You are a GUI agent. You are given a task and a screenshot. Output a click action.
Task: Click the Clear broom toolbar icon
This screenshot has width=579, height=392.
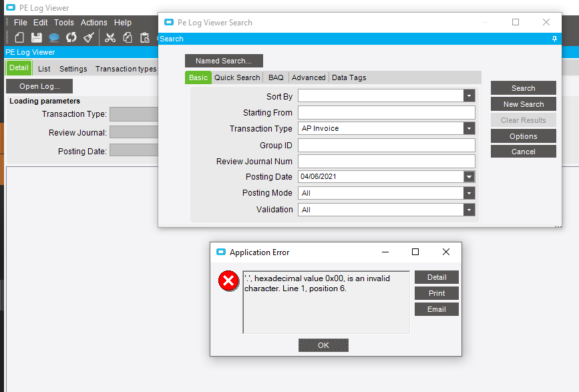[89, 37]
